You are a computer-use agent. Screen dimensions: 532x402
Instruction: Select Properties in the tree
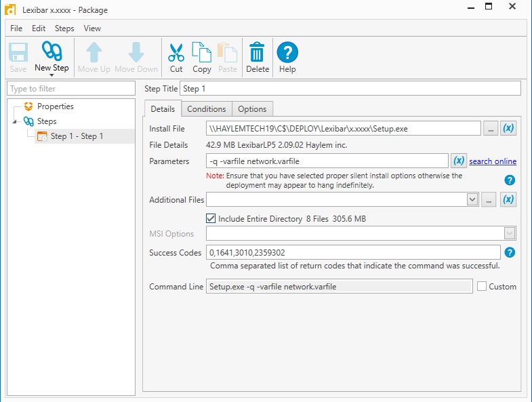click(55, 106)
